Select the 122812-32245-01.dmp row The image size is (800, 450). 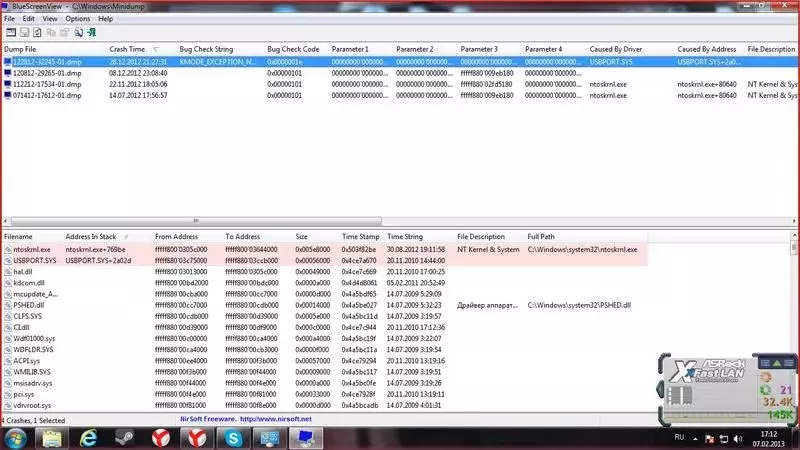(399, 62)
